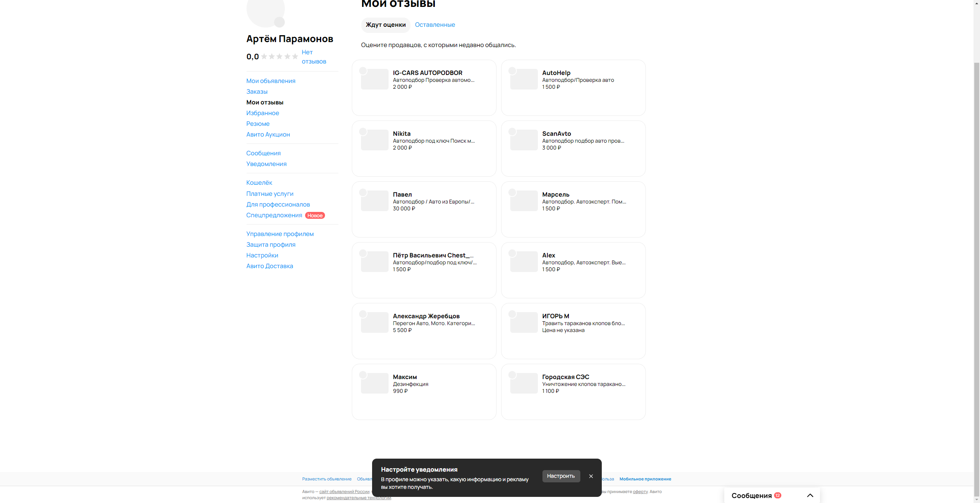This screenshot has height=503, width=980.
Task: Close the notification settings popup
Action: [x=591, y=476]
